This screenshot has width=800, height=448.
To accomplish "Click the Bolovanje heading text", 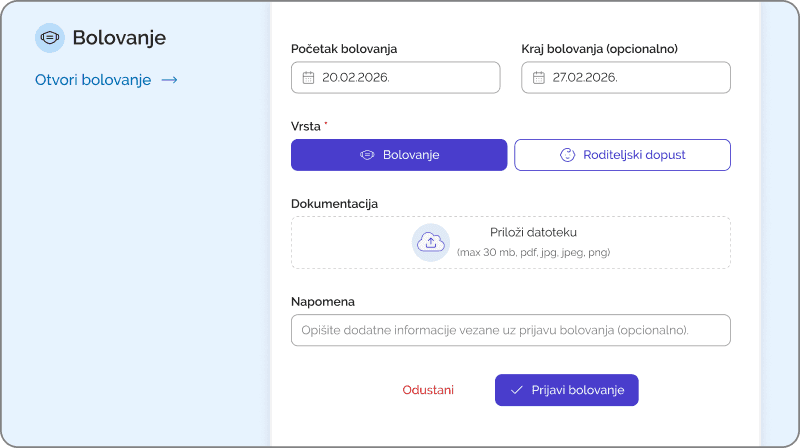I will 119,38.
